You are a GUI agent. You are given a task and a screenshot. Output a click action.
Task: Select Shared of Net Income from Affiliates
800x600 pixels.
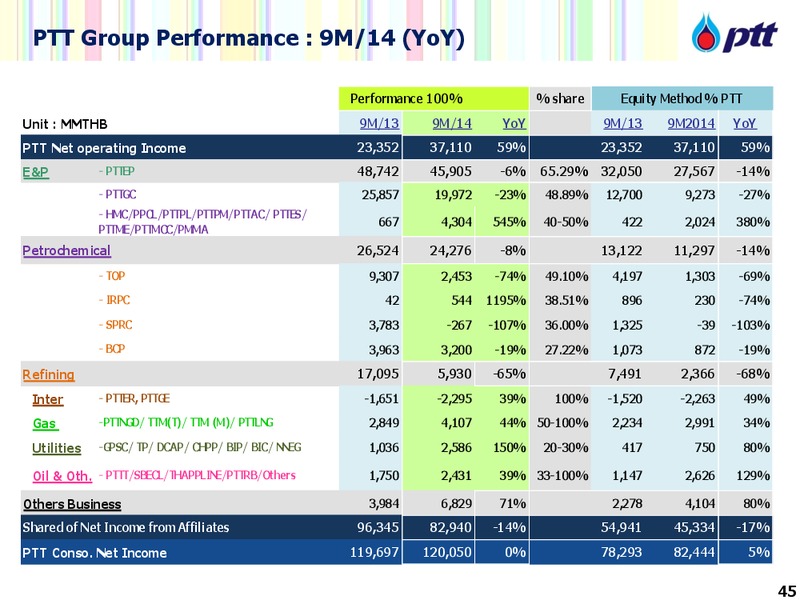(x=126, y=527)
